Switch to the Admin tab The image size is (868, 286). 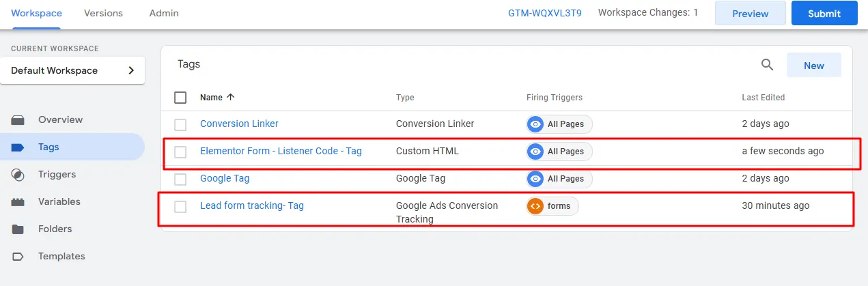[x=164, y=13]
